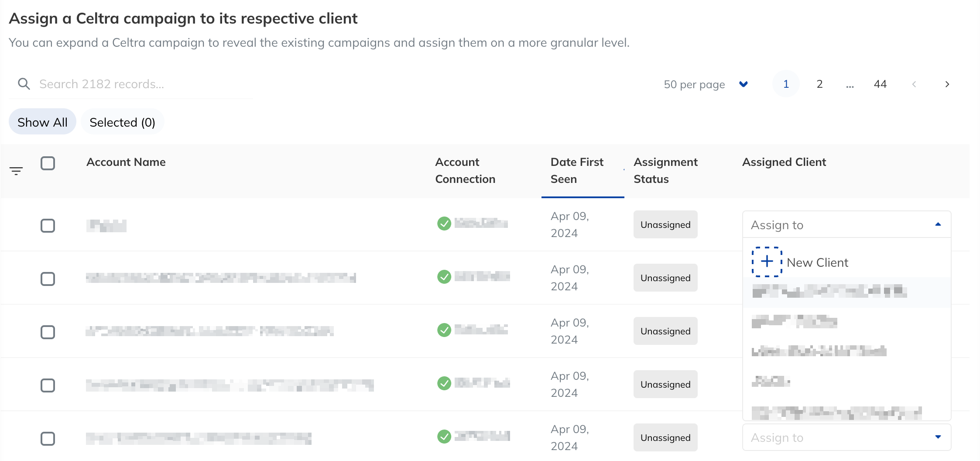Viewport: 980px width, 461px height.
Task: Check the fourth row's checkbox
Action: click(x=48, y=385)
